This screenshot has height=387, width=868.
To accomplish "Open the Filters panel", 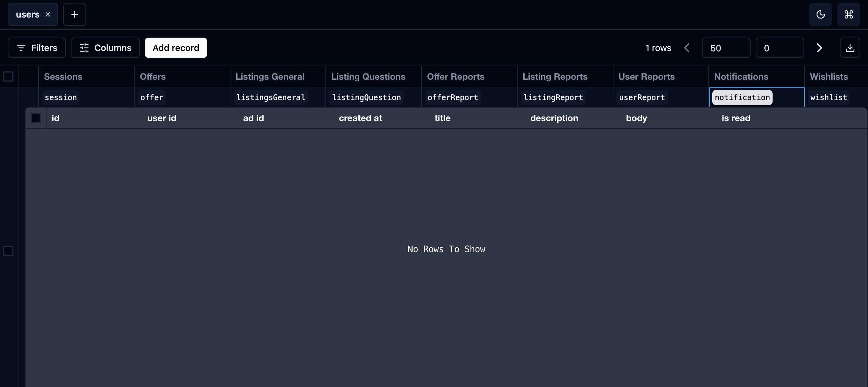I will [x=37, y=48].
